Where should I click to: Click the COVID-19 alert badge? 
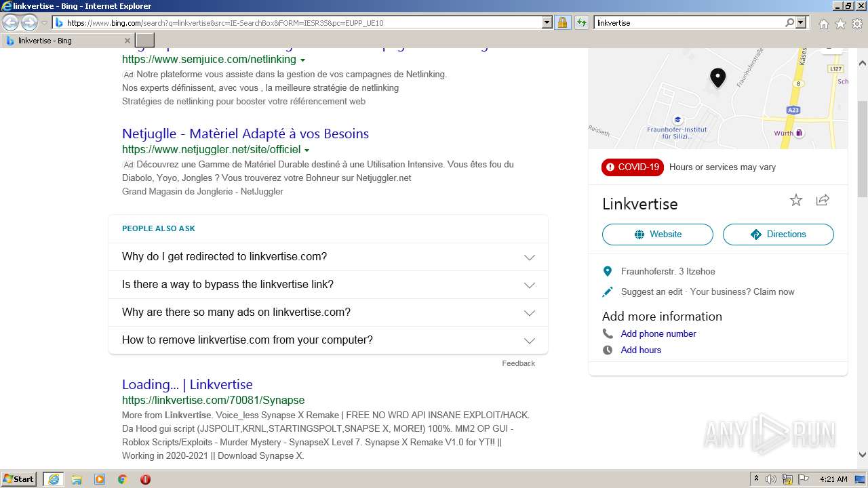(x=633, y=167)
